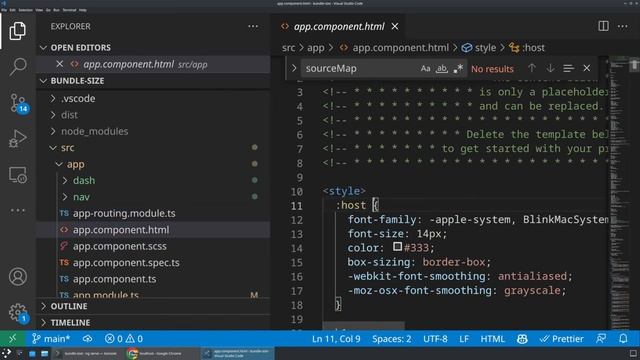
Task: Click the style breadcrumb segment
Action: point(485,48)
